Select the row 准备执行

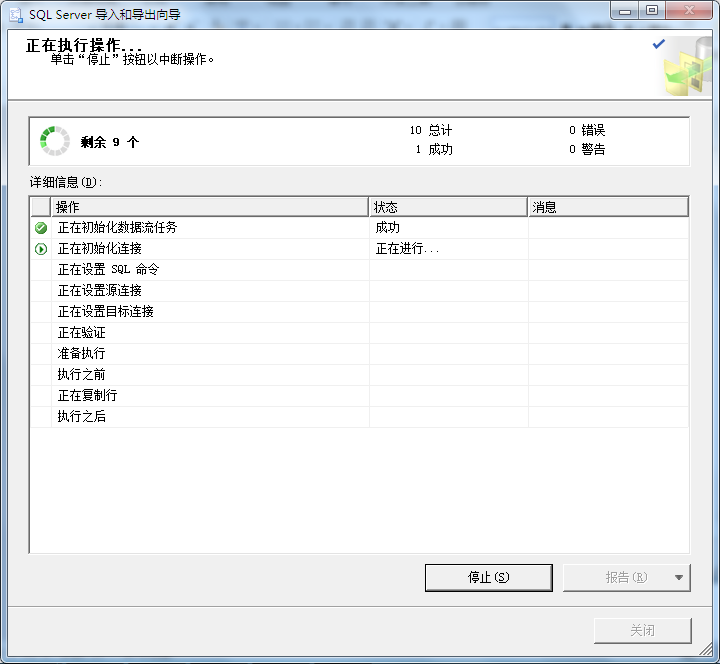coord(359,354)
